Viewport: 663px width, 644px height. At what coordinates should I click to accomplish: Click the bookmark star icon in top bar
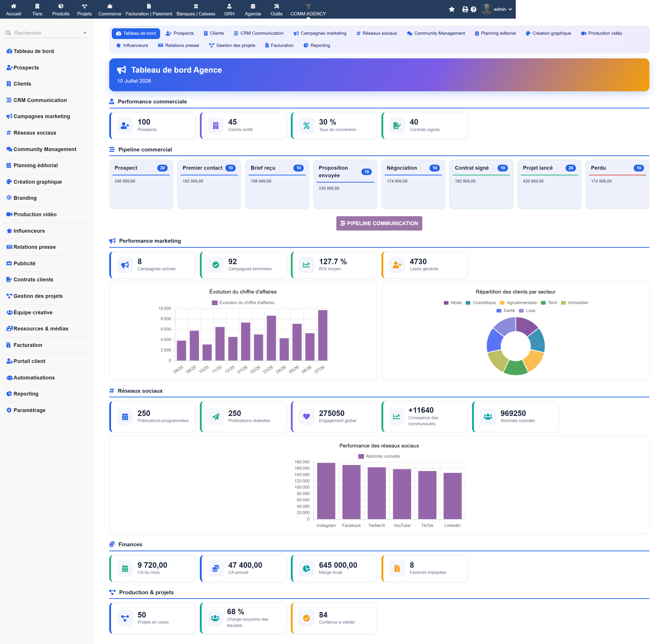(451, 9)
